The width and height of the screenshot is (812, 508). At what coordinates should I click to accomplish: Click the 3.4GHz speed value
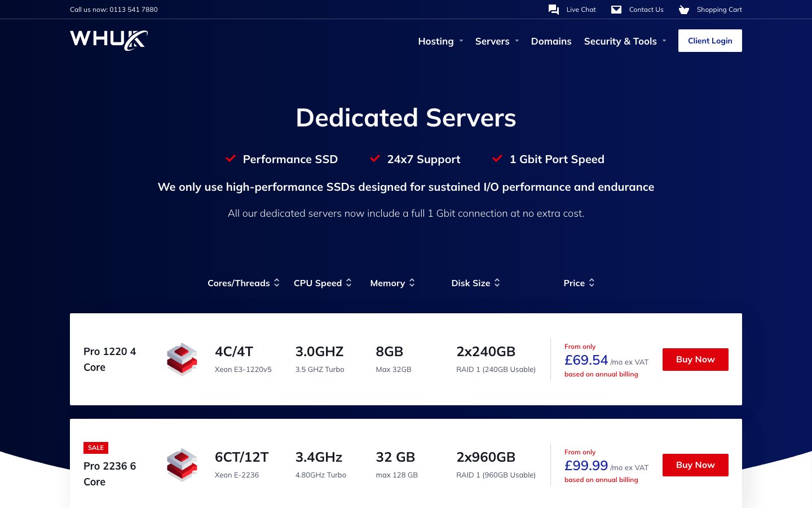point(319,457)
